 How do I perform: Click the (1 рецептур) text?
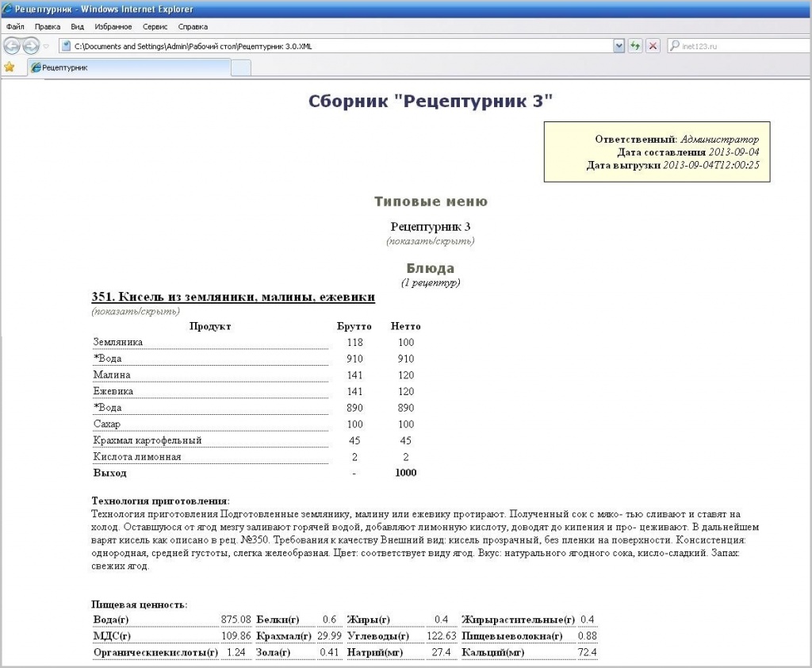coord(431,283)
